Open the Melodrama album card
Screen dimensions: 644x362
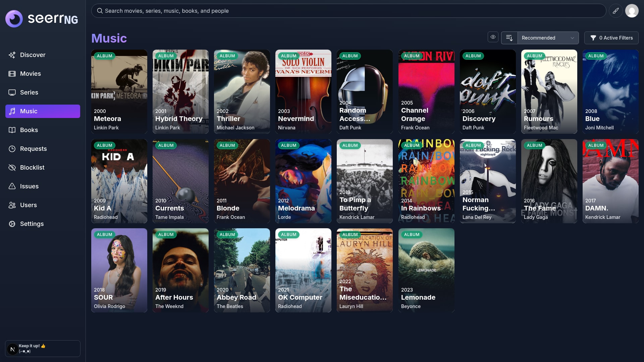[x=303, y=181]
